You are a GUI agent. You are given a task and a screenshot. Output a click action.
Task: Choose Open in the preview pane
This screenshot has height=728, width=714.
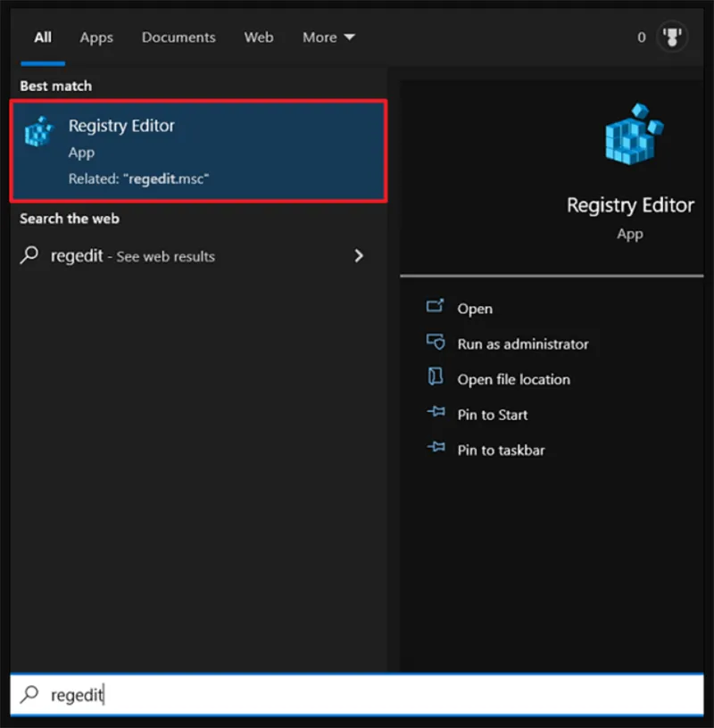[474, 309]
